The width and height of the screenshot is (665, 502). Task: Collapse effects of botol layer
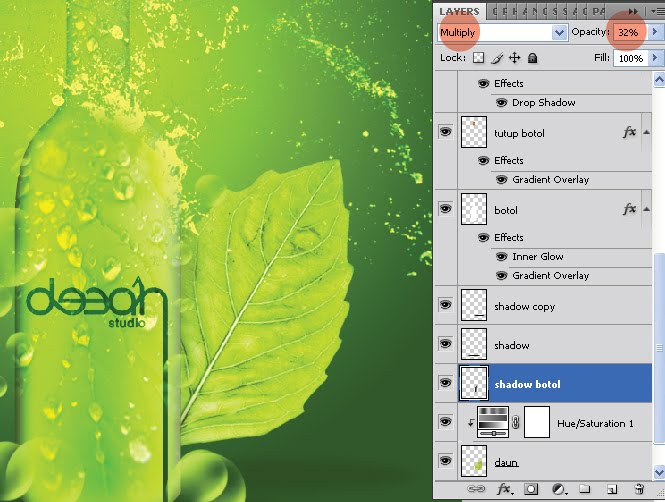tap(646, 209)
